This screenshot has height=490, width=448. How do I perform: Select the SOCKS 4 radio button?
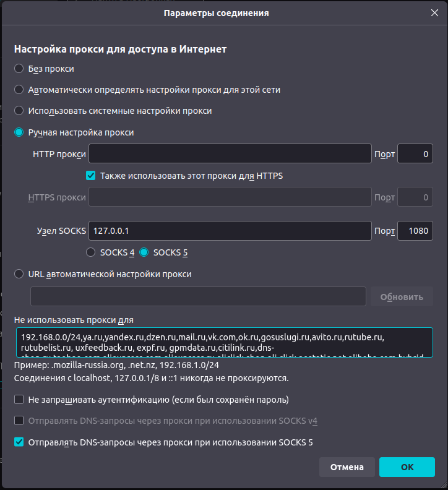tap(91, 252)
